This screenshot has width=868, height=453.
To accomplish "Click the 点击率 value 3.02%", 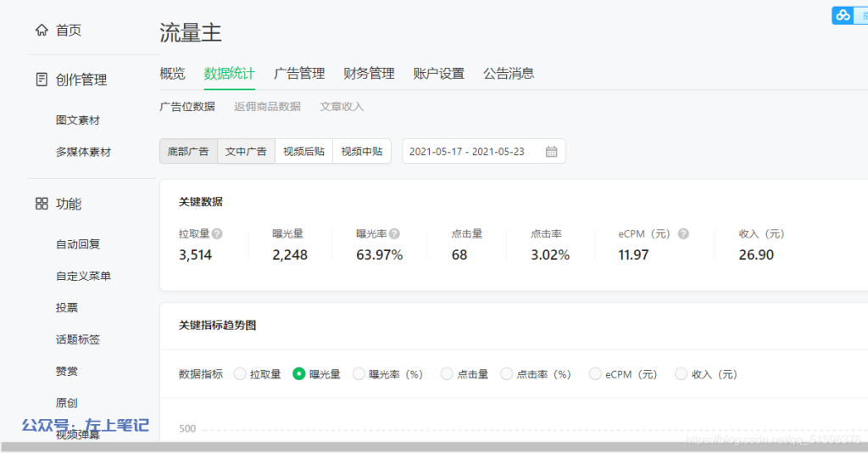I will point(550,254).
